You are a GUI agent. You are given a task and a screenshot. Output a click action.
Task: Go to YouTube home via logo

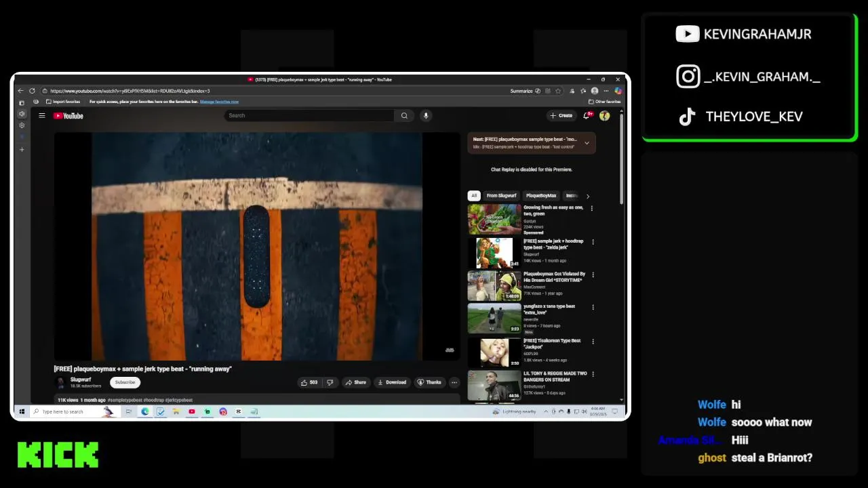tap(68, 116)
